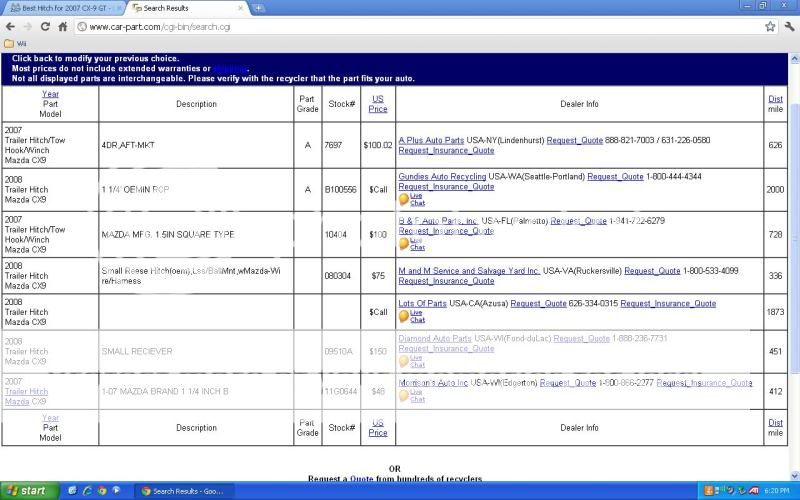Open Lots Of Parts dealer link
The width and height of the screenshot is (800, 500).
click(x=422, y=304)
